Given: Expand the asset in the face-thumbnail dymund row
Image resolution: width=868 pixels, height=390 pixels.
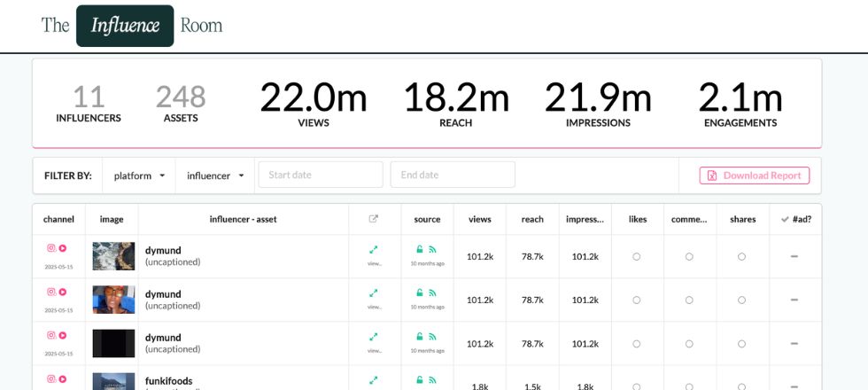Looking at the screenshot, I should 374,293.
